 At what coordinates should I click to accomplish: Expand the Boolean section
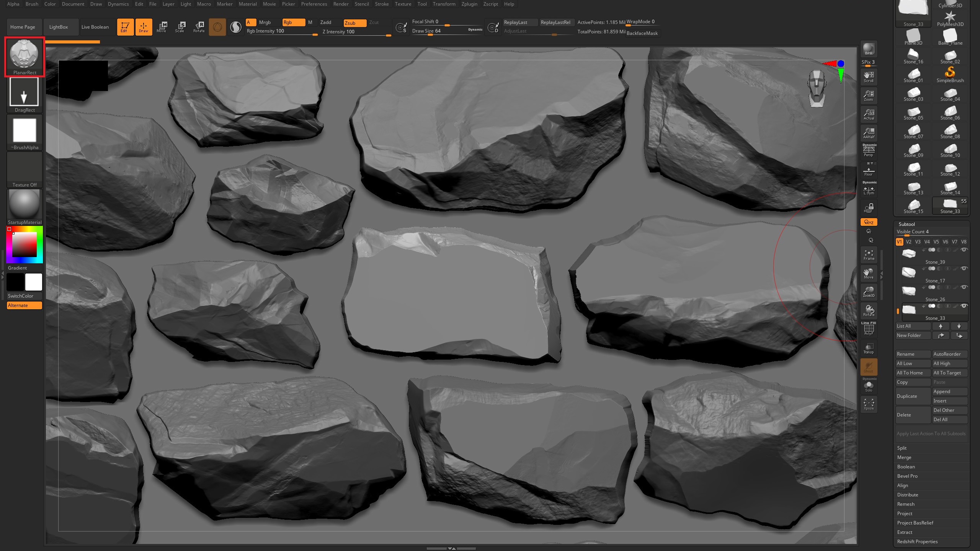coord(906,467)
